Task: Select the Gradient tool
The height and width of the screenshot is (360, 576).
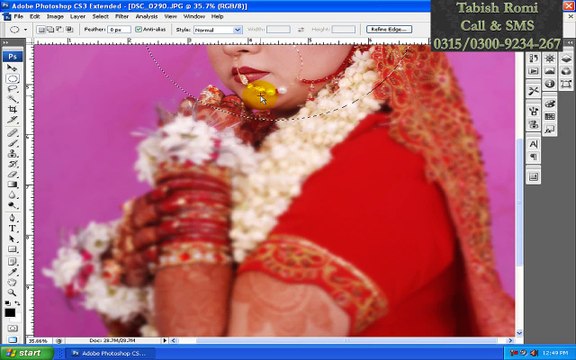Action: pyautogui.click(x=12, y=184)
